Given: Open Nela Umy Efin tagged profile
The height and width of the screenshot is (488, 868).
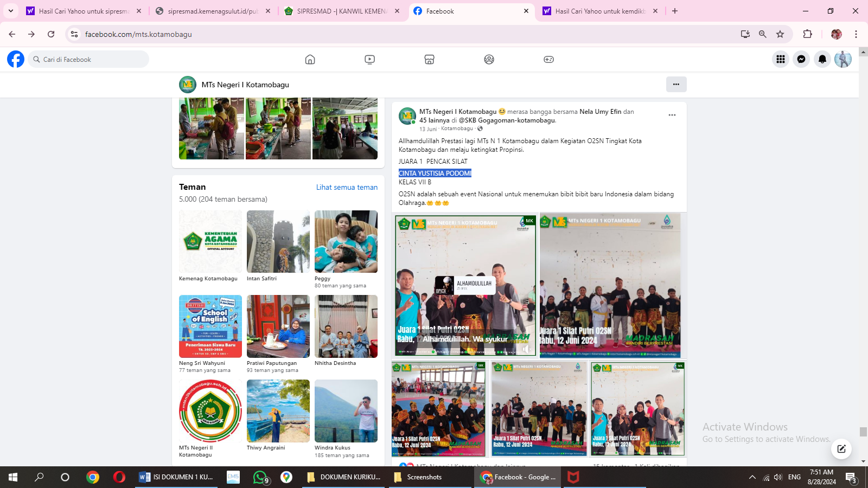Looking at the screenshot, I should pyautogui.click(x=600, y=112).
